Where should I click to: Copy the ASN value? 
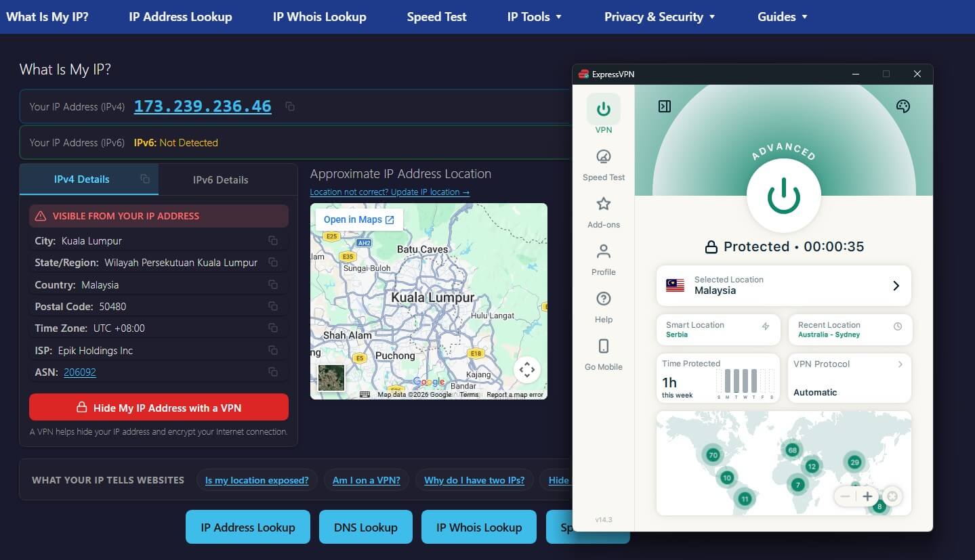click(x=273, y=372)
